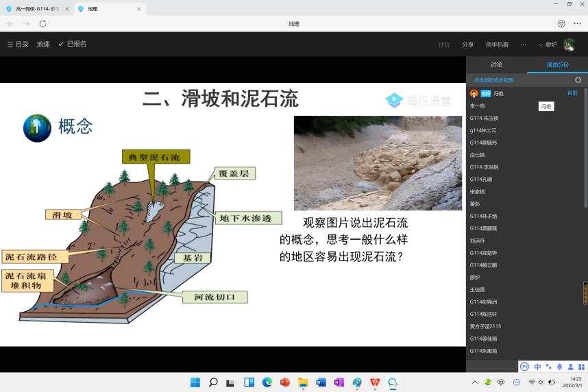
Task: Open the browser's three-dot settings menu
Action: pyautogui.click(x=577, y=23)
